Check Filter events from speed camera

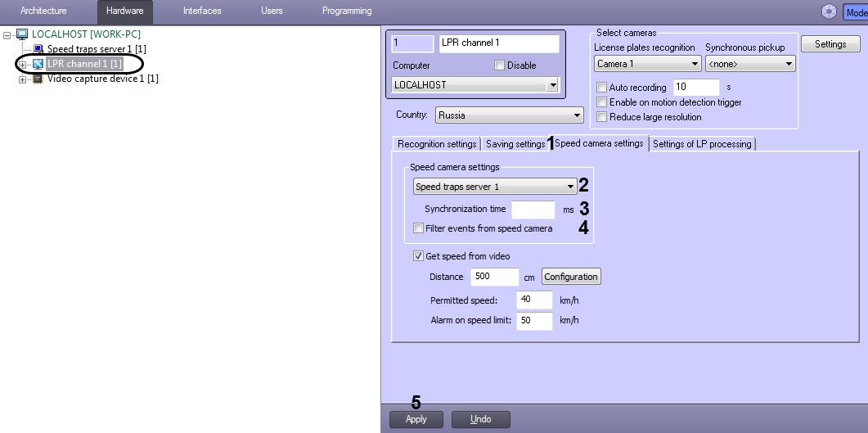pos(419,228)
